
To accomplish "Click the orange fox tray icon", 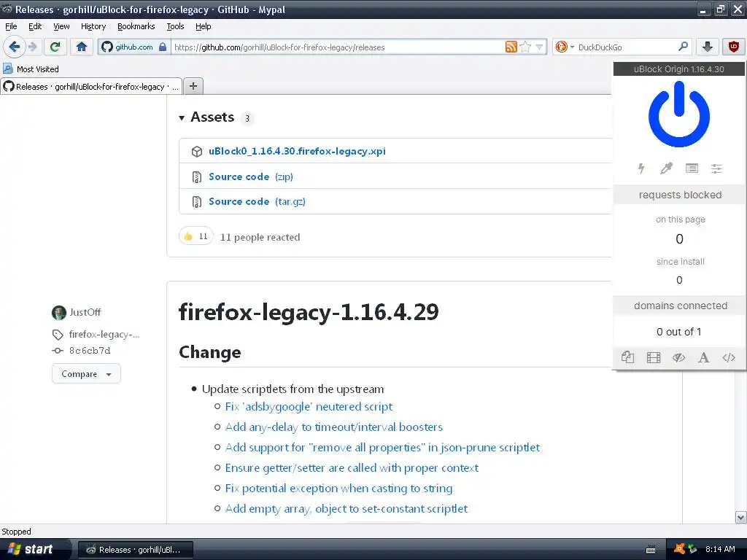I will [x=680, y=549].
